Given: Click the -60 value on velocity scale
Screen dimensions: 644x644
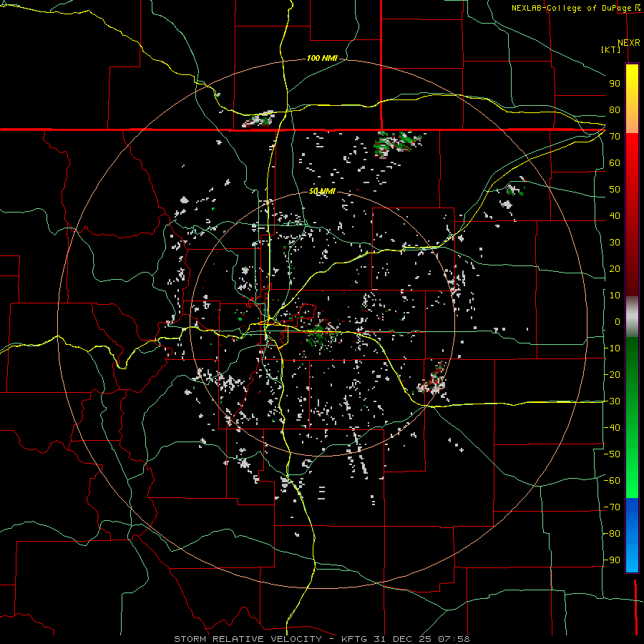Looking at the screenshot, I should 612,481.
